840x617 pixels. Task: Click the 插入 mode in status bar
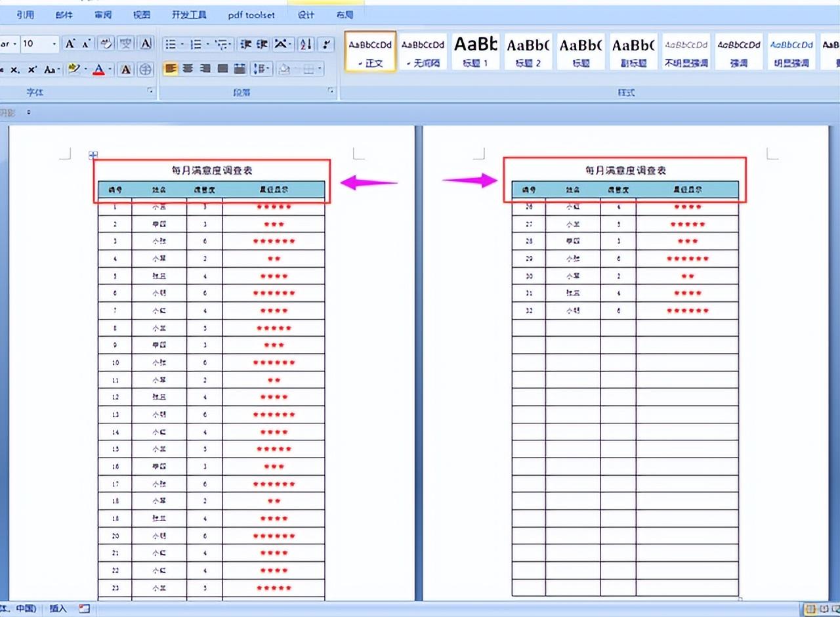pos(58,608)
